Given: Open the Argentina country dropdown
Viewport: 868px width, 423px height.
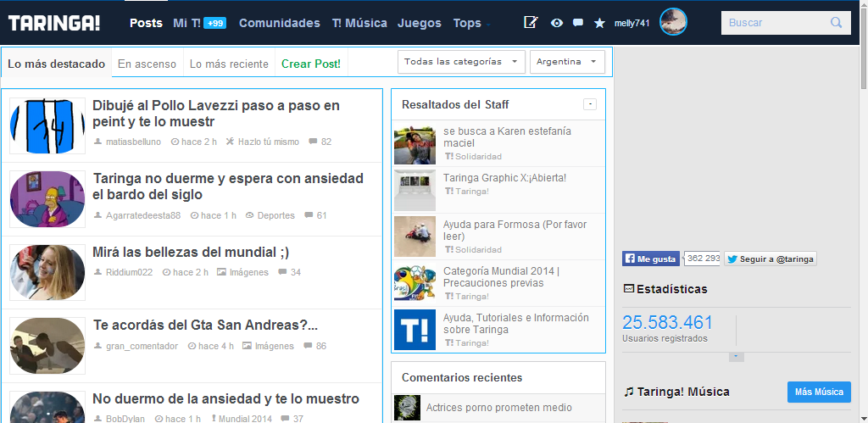Looking at the screenshot, I should 567,61.
